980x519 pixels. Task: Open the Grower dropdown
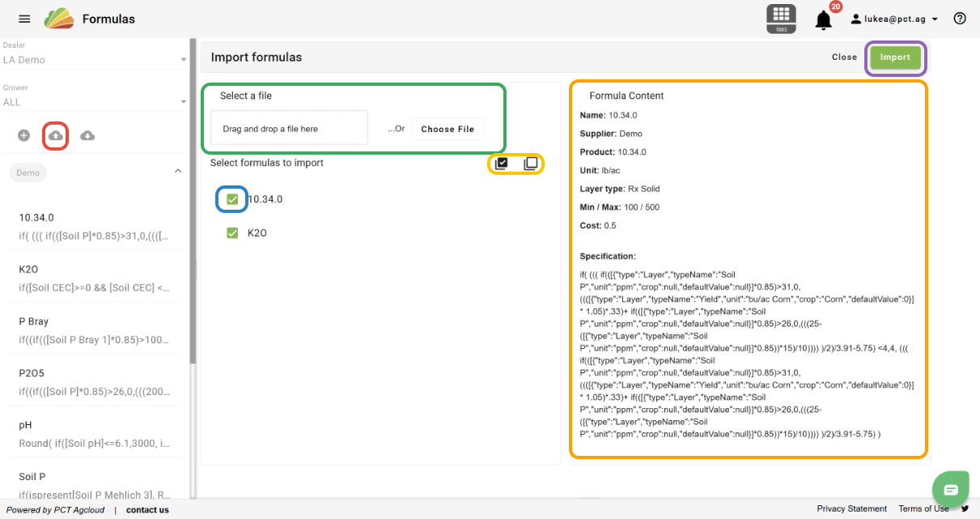(x=94, y=102)
